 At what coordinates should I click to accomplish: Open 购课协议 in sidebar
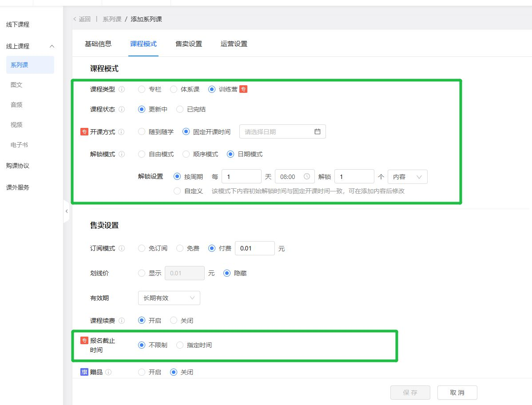(x=18, y=166)
